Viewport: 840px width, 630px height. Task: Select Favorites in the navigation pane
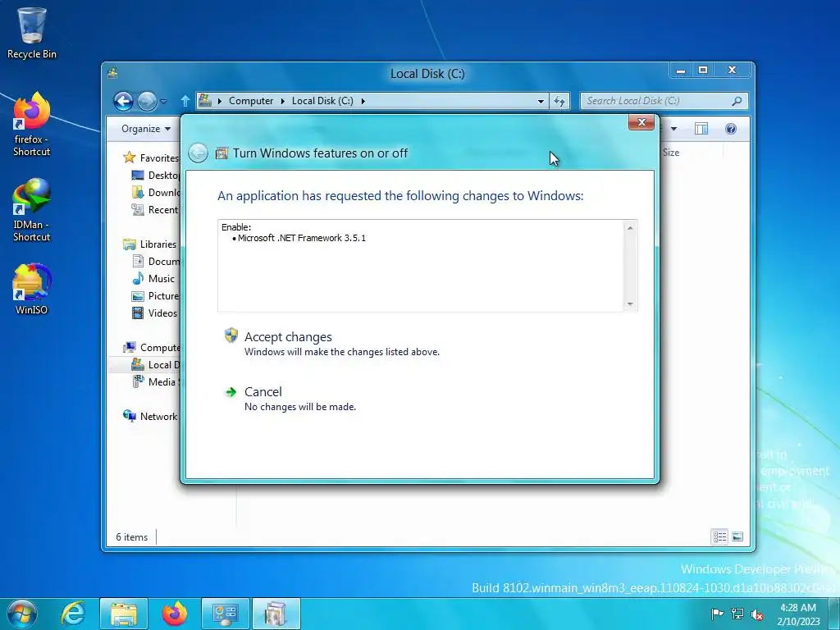coord(152,157)
